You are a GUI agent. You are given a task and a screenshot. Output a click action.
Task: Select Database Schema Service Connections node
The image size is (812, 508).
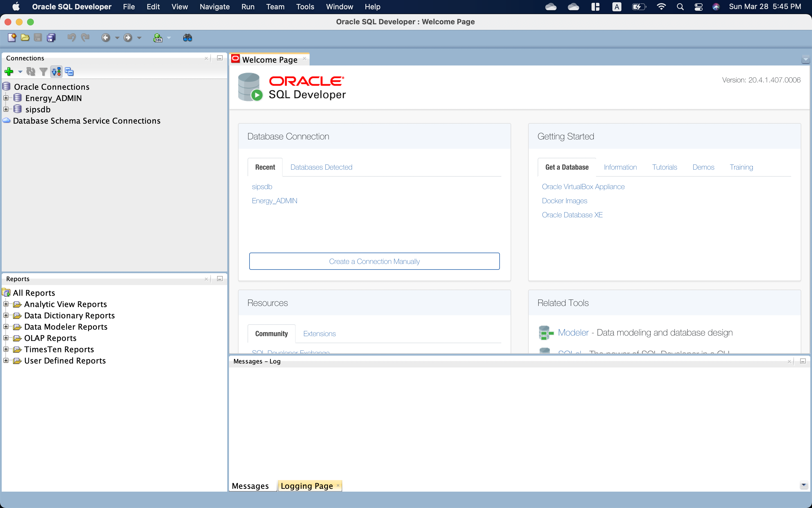coord(87,121)
